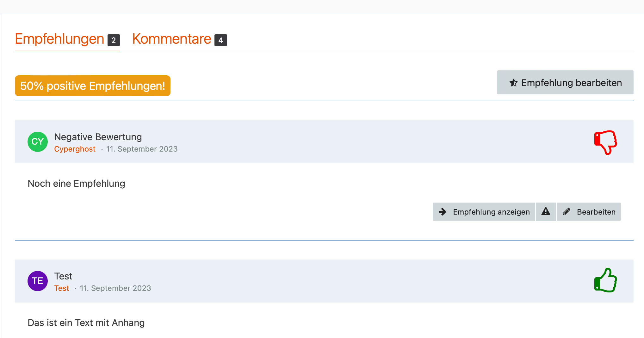Viewport: 644px width, 338px height.
Task: Click the purple TE avatar circle
Action: click(x=38, y=281)
